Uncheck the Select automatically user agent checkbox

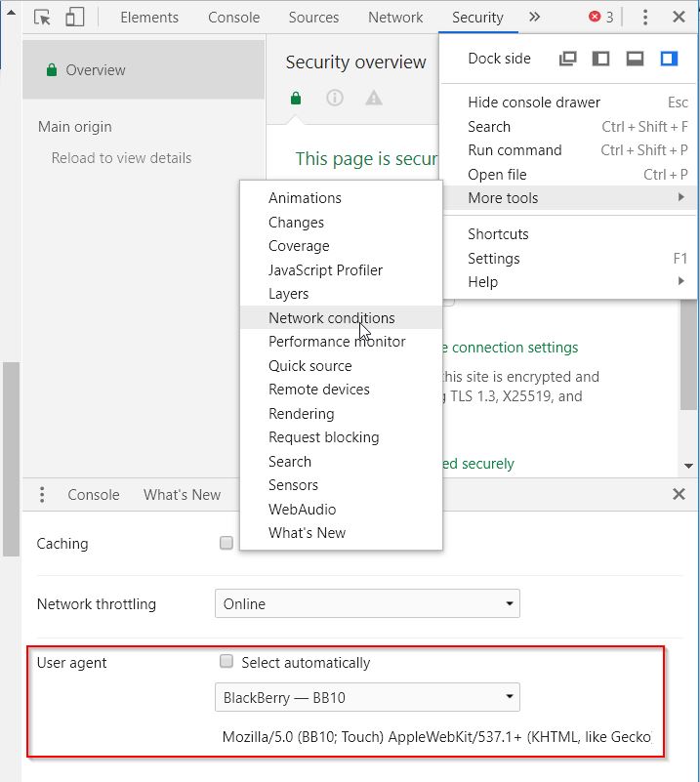(x=226, y=662)
